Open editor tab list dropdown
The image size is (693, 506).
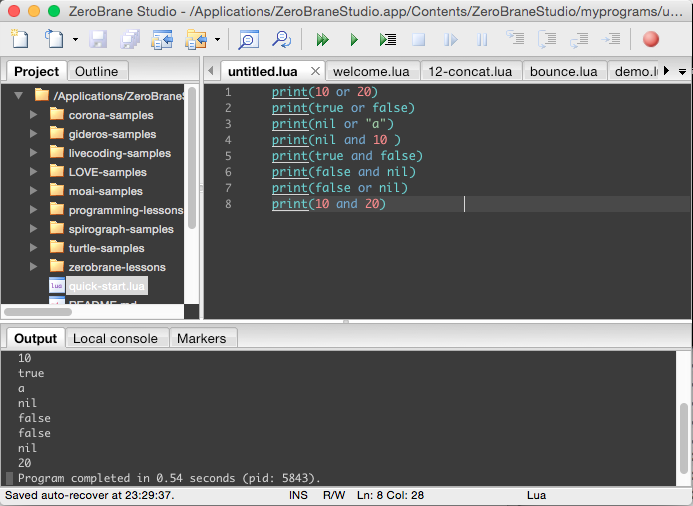(682, 72)
